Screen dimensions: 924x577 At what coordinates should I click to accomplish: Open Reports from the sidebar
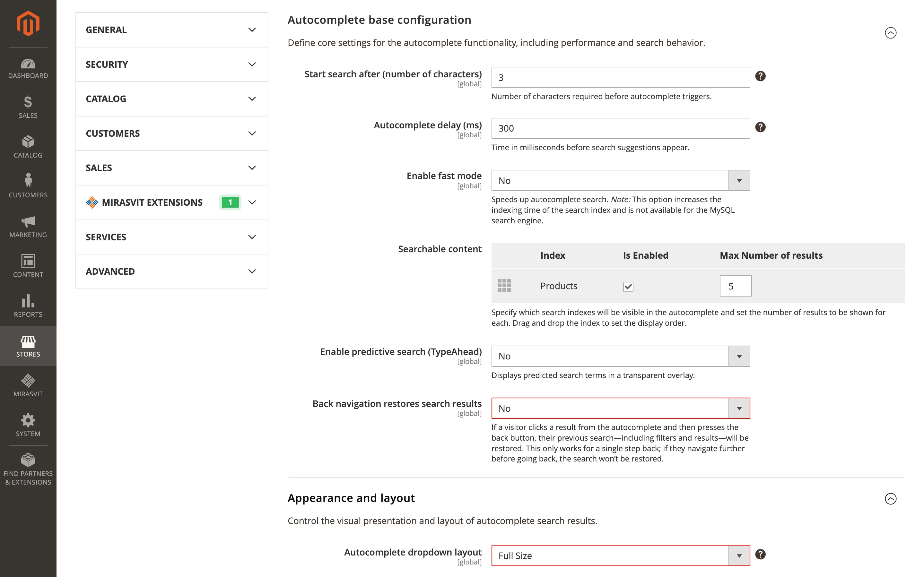point(28,306)
